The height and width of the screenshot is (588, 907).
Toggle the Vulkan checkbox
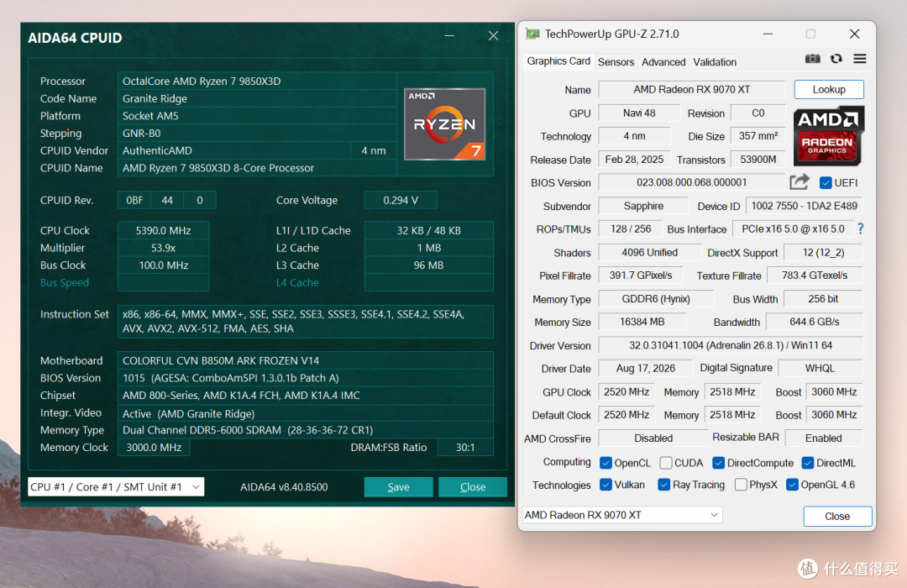(x=606, y=485)
